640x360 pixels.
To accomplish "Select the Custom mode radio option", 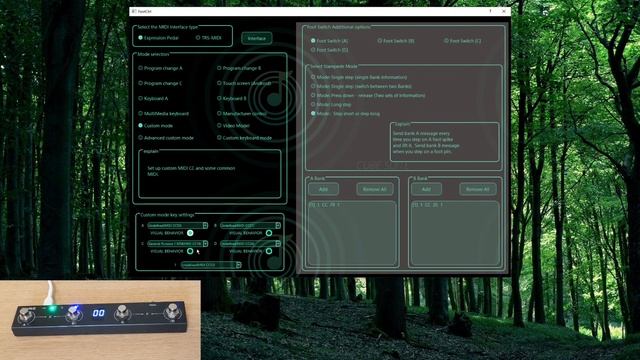I will point(156,126).
